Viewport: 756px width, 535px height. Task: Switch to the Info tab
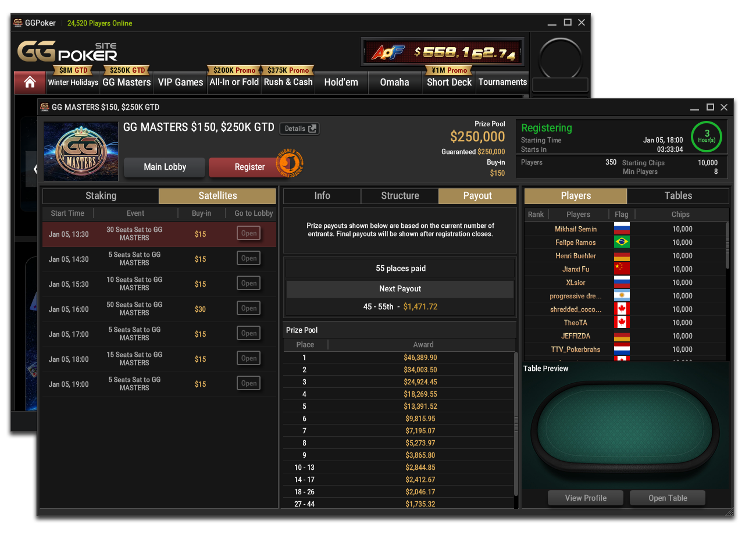(x=322, y=196)
